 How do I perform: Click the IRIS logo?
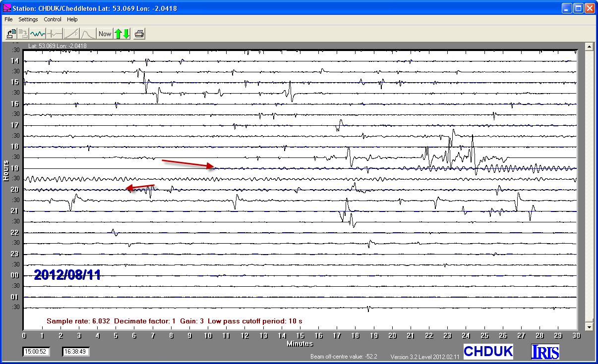[545, 351]
